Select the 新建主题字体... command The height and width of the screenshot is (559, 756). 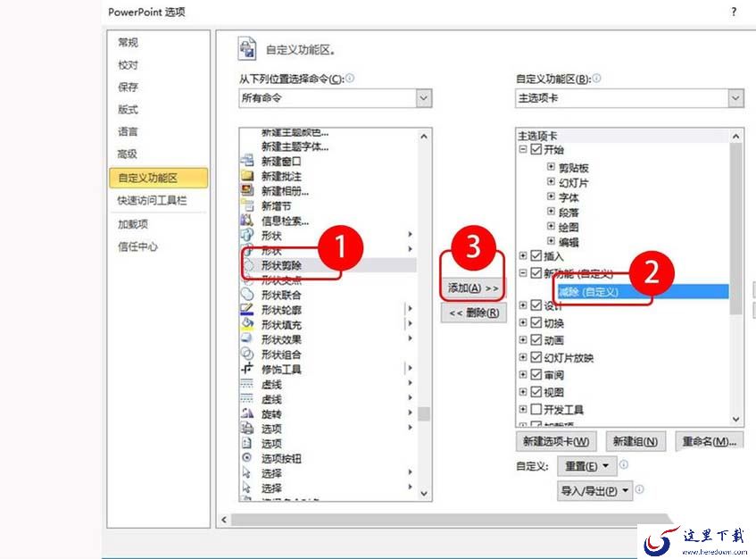(295, 146)
